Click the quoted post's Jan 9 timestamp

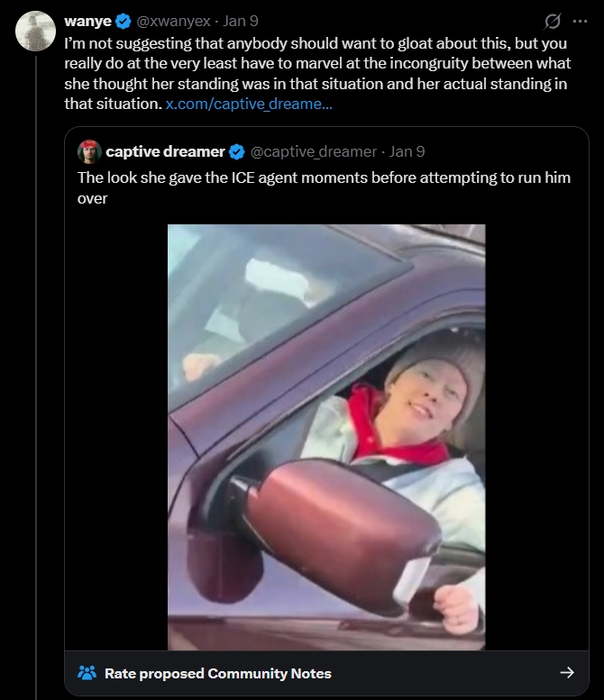(x=407, y=151)
